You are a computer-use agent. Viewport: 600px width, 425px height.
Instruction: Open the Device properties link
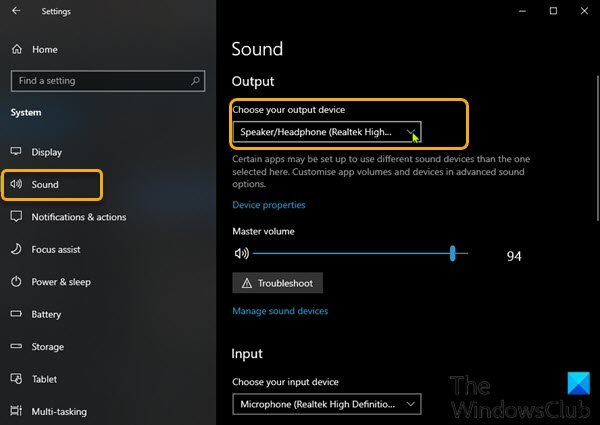(269, 205)
